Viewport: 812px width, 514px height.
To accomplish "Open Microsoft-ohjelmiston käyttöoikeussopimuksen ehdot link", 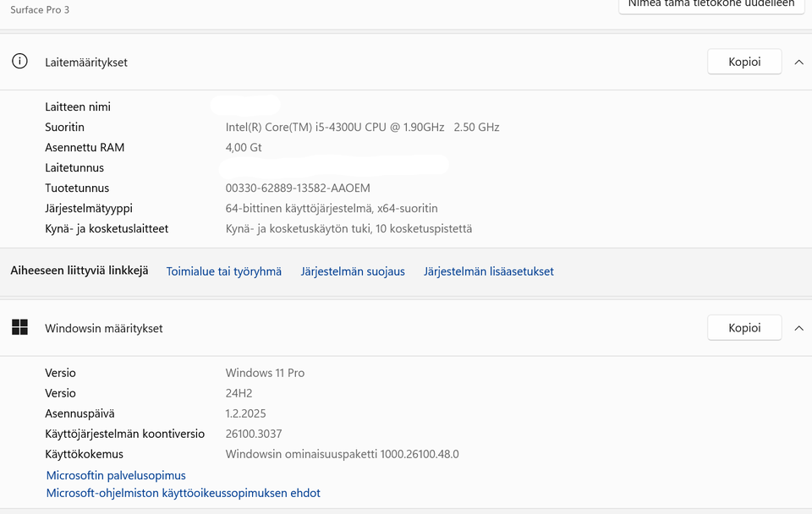I will point(184,493).
